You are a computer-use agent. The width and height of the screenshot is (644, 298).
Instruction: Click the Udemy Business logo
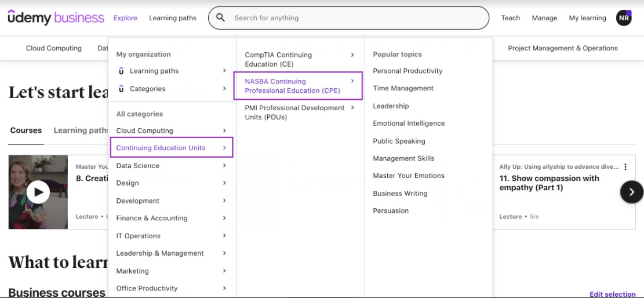click(x=56, y=18)
